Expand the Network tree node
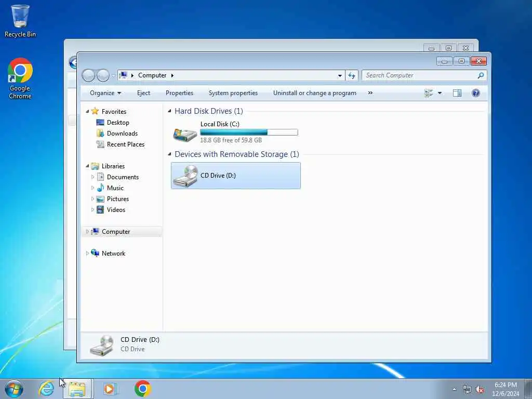The image size is (532, 399). click(87, 253)
